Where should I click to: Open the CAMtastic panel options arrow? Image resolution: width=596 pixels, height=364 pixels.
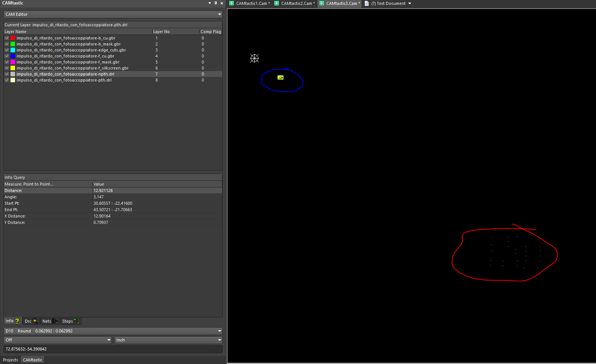(x=210, y=3)
